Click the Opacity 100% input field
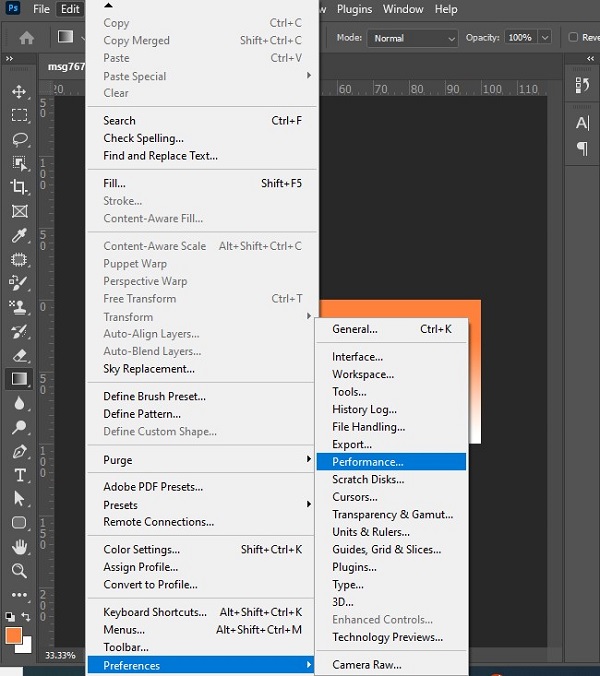Image resolution: width=600 pixels, height=676 pixels. coord(521,38)
